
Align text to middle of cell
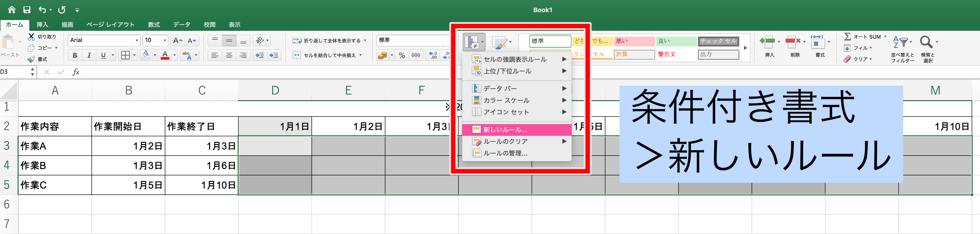229,40
